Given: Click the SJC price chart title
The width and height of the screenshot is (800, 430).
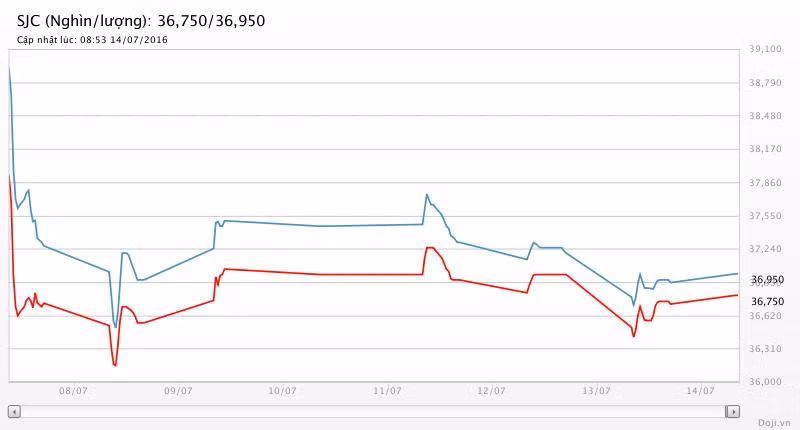Looking at the screenshot, I should [x=141, y=20].
